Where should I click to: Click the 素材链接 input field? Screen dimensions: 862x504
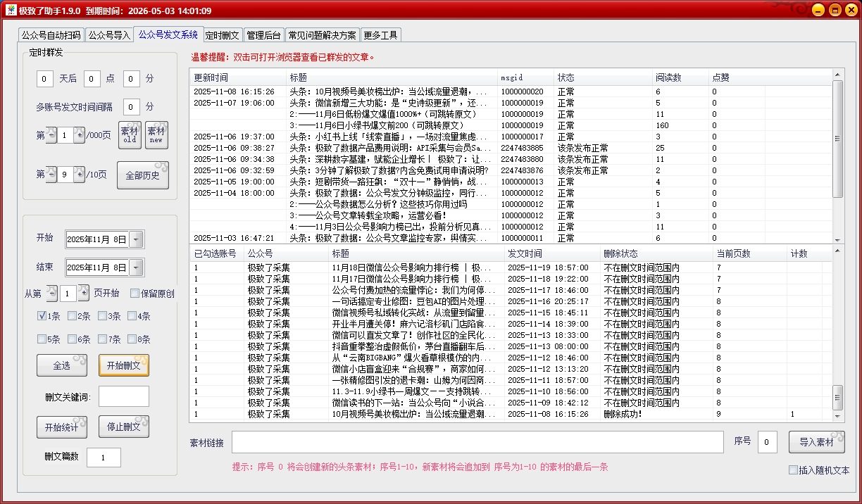tap(477, 442)
